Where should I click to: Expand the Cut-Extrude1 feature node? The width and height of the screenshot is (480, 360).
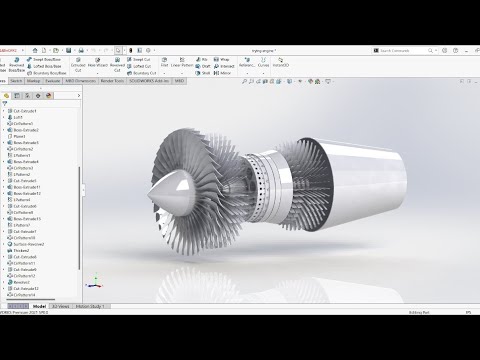coord(4,111)
